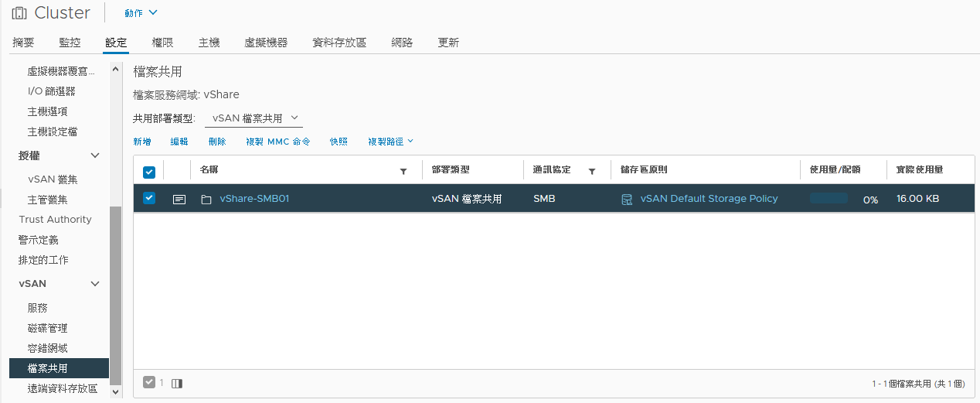Screen dimensions: 980x403
Task: Open the vShare-SMB01 share link
Action: tap(254, 199)
